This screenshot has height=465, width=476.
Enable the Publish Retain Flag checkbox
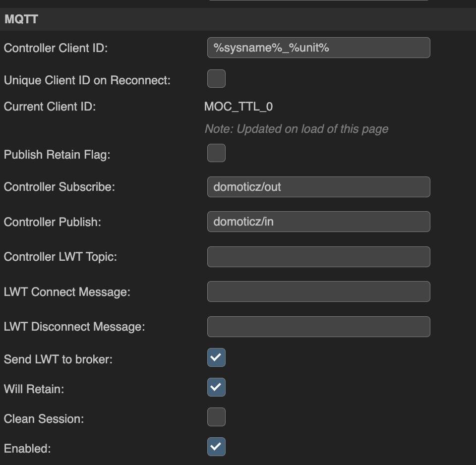click(216, 153)
